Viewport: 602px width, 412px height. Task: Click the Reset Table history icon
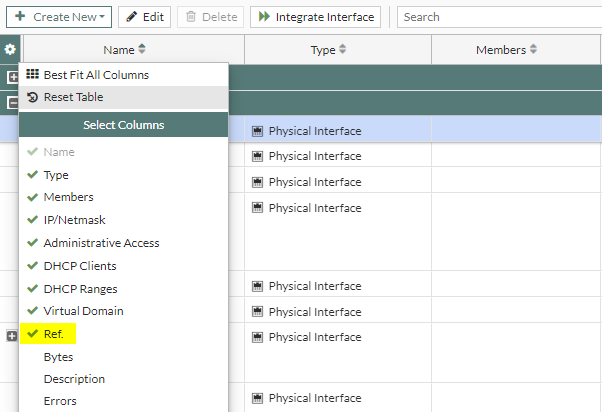click(x=33, y=97)
